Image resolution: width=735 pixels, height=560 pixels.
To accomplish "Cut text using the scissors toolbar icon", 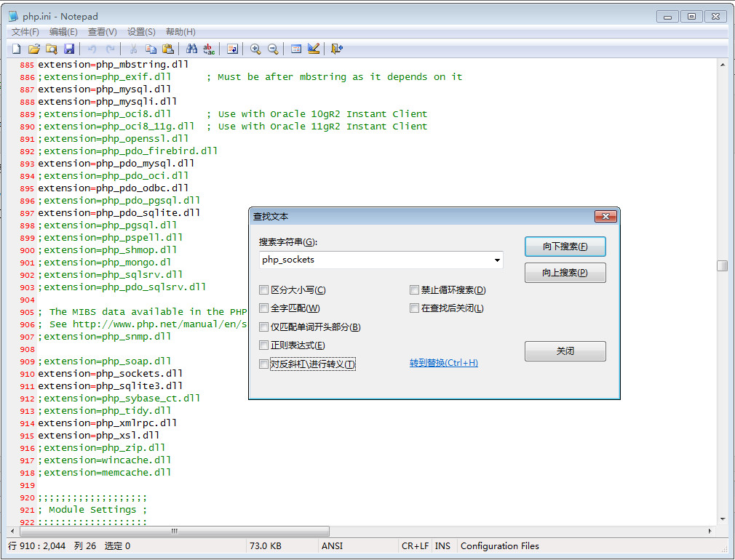I will point(135,49).
